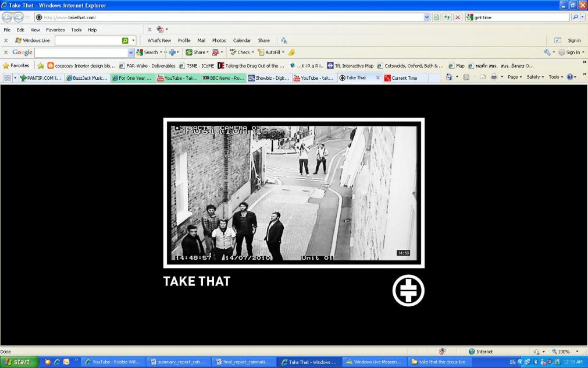Expand the address bar history dropdown

coord(427,17)
